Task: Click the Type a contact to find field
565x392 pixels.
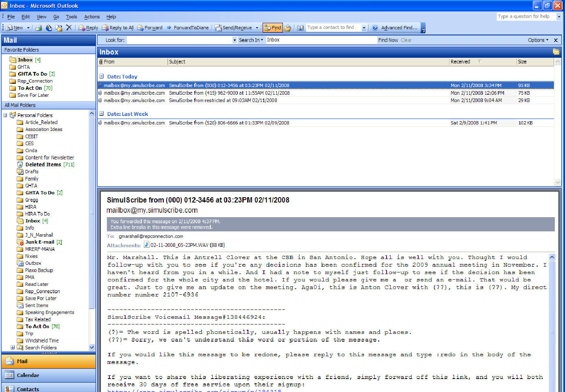Action: [x=333, y=28]
